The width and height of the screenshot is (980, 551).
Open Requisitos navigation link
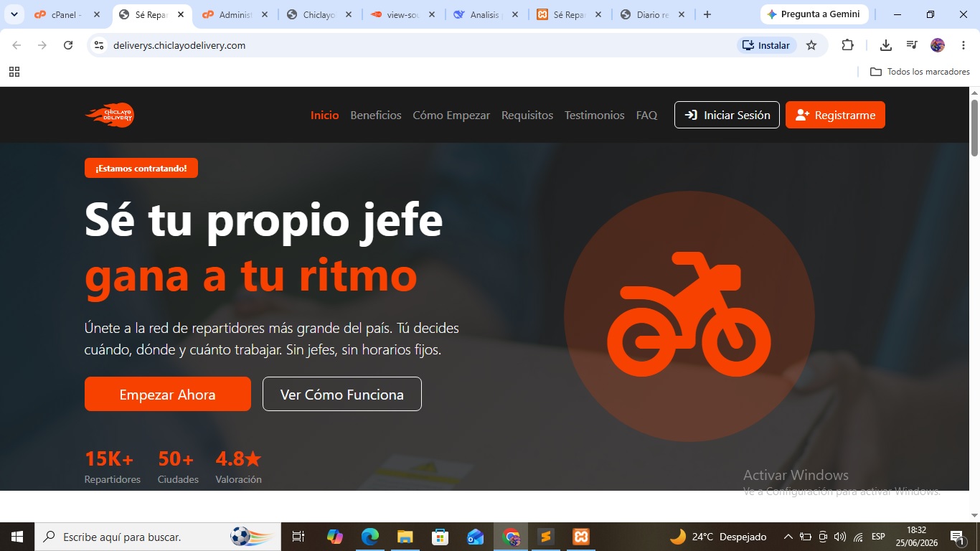tap(527, 115)
